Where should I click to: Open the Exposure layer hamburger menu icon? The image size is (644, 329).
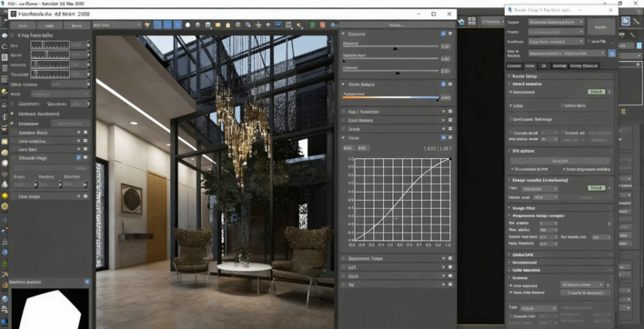tap(450, 34)
